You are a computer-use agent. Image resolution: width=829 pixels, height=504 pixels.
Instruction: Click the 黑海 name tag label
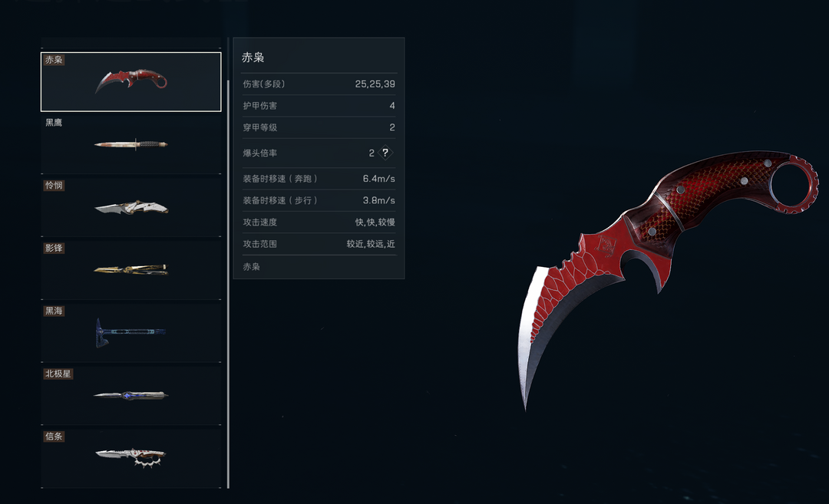(x=54, y=311)
